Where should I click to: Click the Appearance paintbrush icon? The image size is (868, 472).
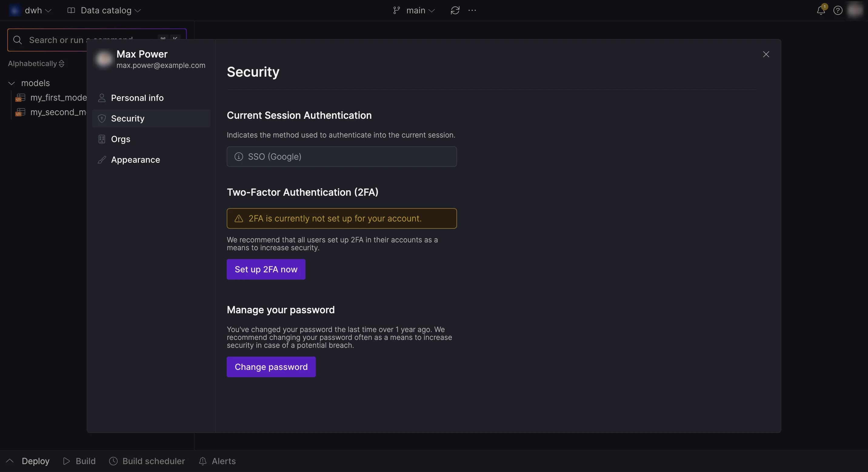click(x=102, y=159)
